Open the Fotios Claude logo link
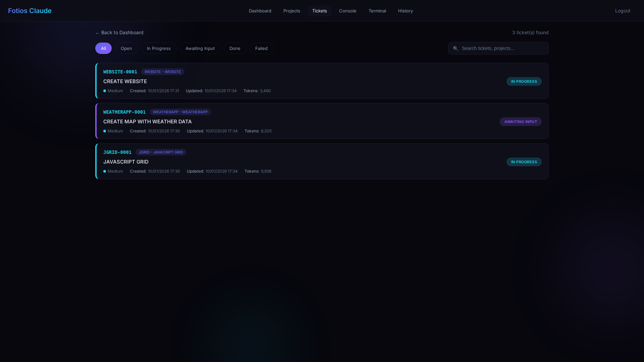Screen dimensions: 644x362 pos(30,11)
